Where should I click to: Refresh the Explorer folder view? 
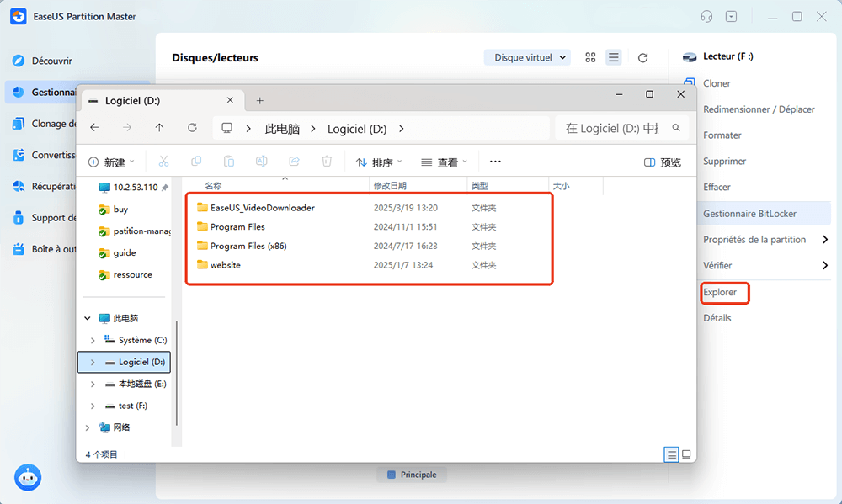[x=192, y=128]
